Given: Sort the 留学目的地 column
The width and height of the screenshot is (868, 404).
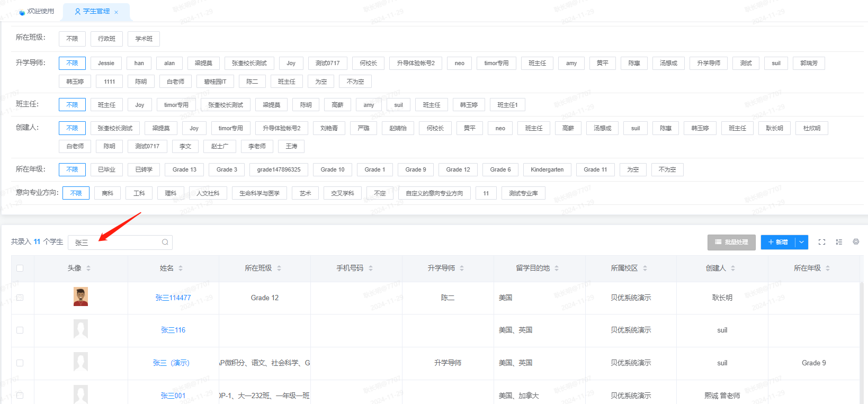Looking at the screenshot, I should [x=557, y=268].
